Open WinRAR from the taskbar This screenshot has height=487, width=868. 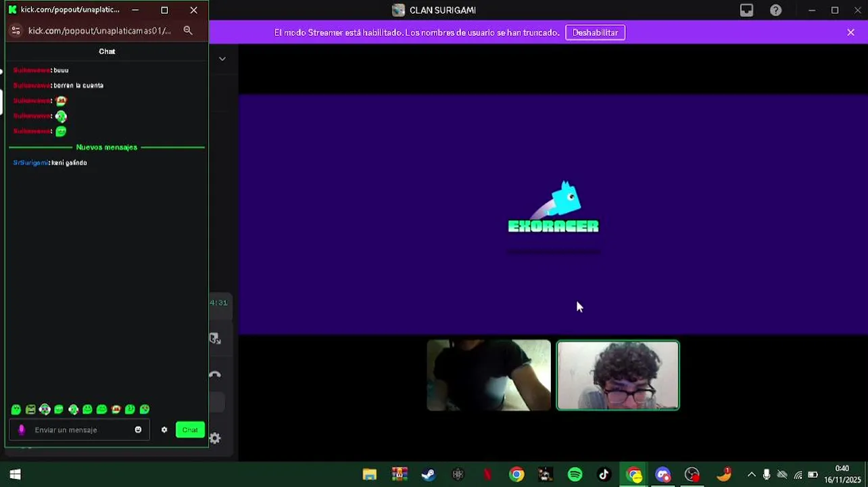(x=400, y=474)
